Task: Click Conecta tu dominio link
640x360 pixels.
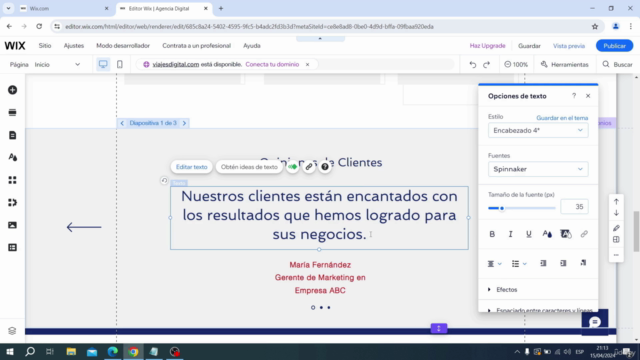Action: coord(272,64)
